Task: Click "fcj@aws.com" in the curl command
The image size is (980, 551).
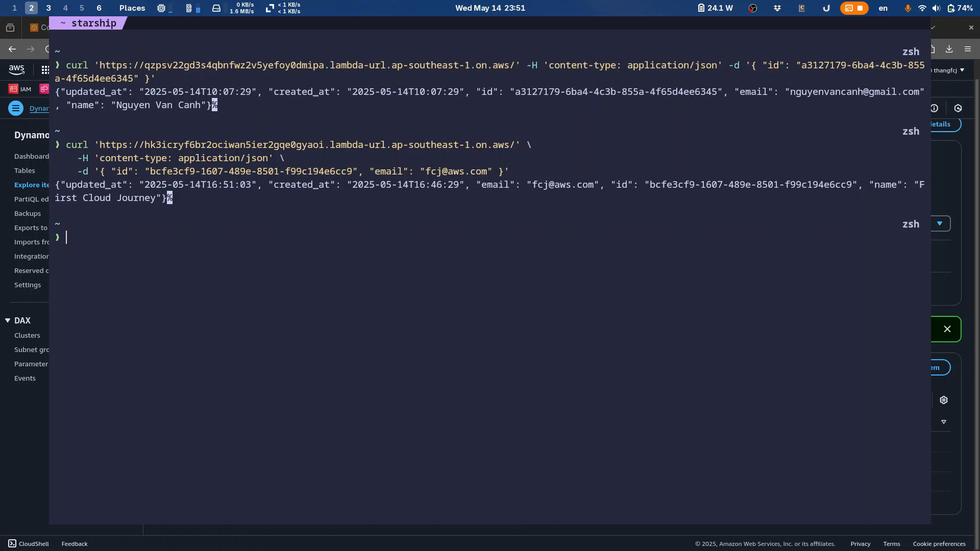Action: 456,171
